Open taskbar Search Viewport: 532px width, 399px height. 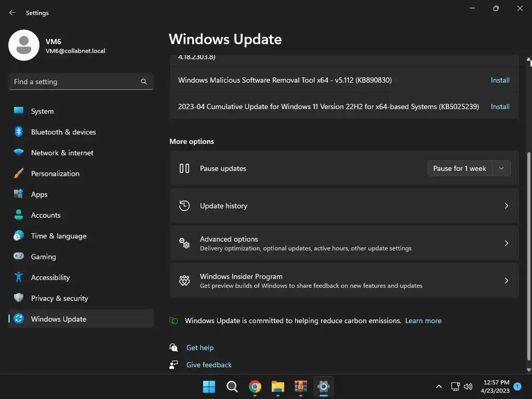[x=232, y=387]
